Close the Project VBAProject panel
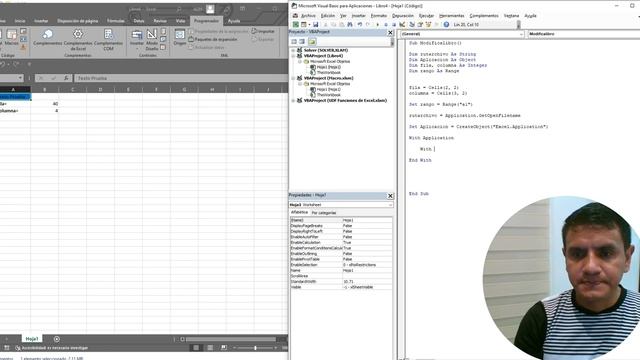640x360 pixels. (x=390, y=33)
